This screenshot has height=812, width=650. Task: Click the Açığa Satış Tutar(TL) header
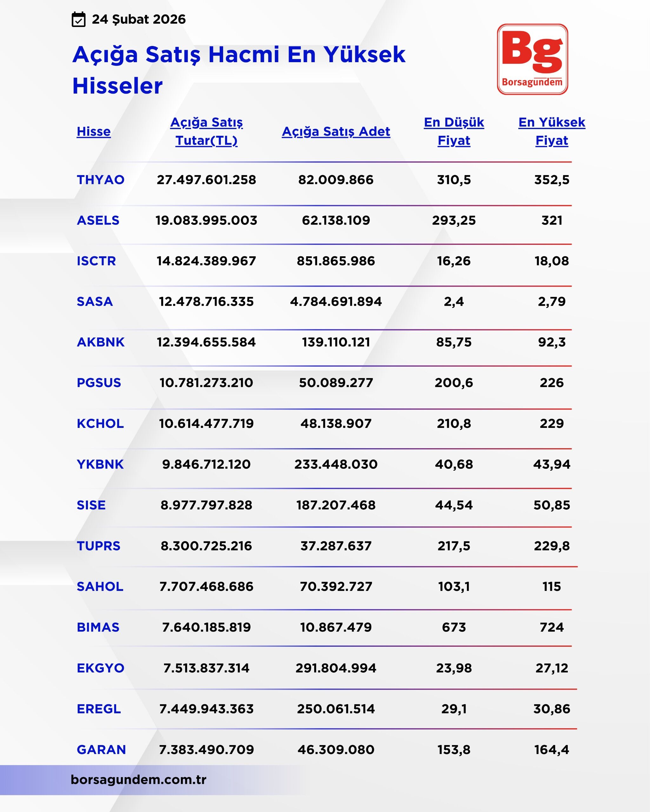[x=206, y=131]
